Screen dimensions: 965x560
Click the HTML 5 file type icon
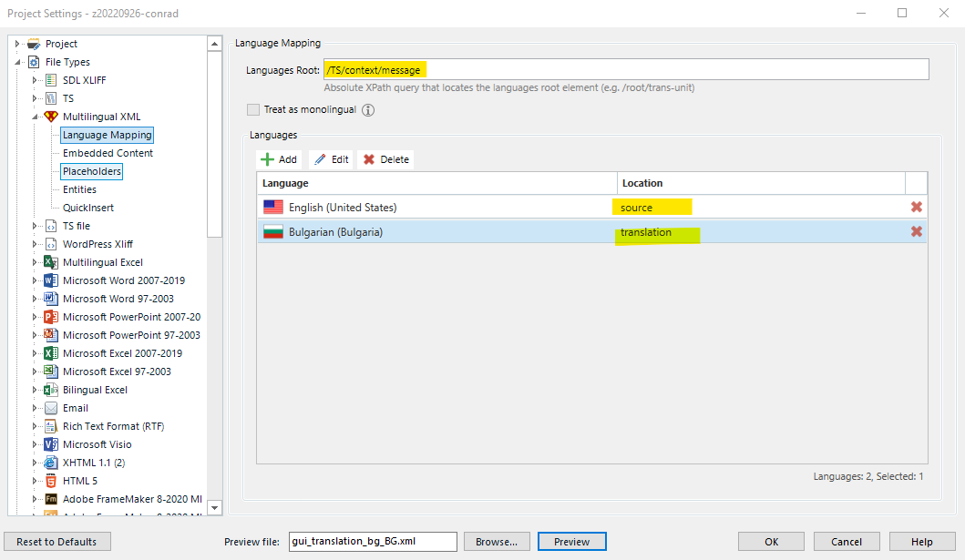49,480
